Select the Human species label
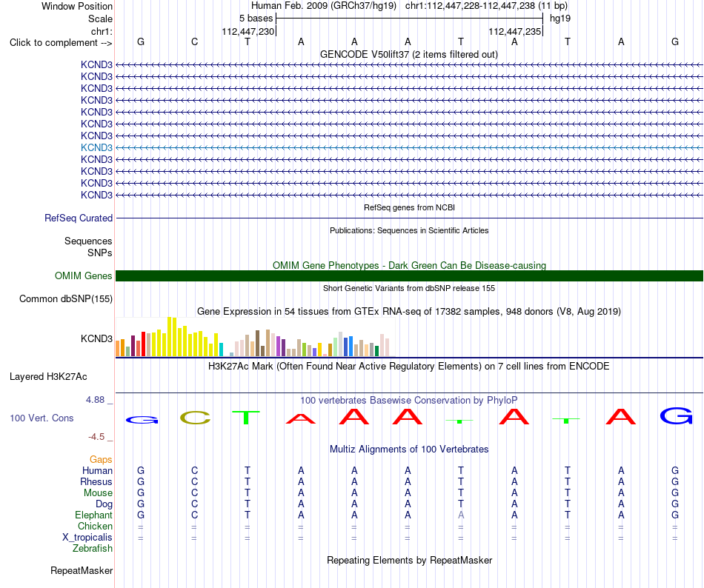The width and height of the screenshot is (704, 588). pyautogui.click(x=97, y=470)
